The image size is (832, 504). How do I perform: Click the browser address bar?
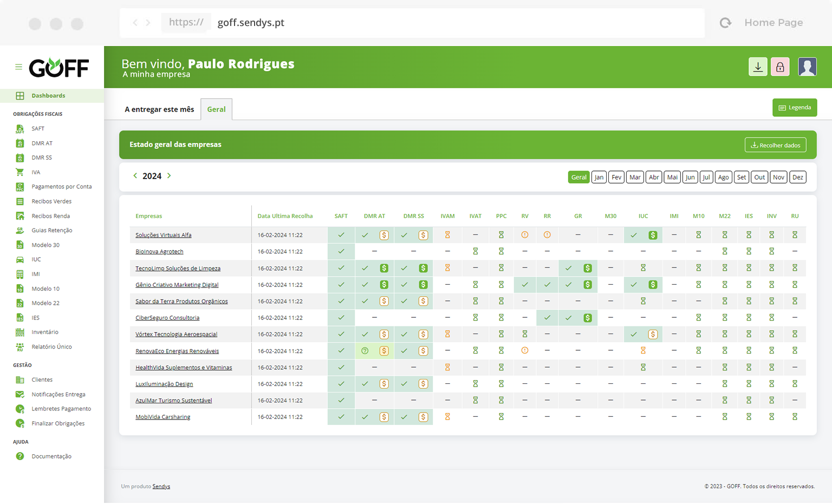pos(412,23)
